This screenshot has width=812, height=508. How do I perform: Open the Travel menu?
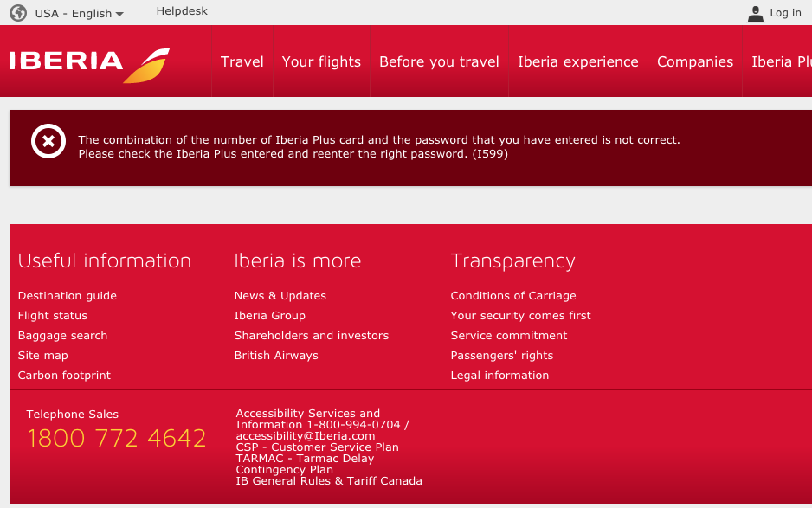click(x=242, y=61)
